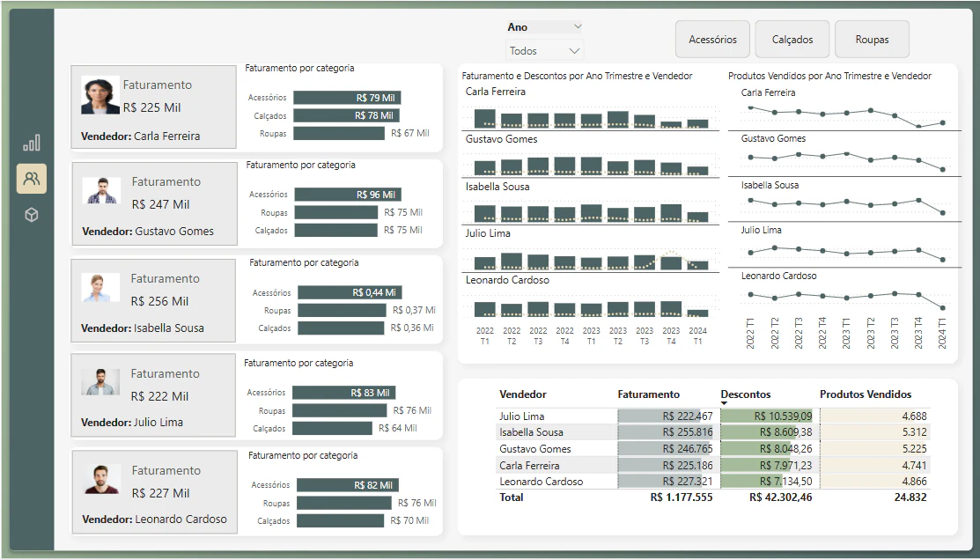Image resolution: width=980 pixels, height=560 pixels.
Task: Select Julio Lima row in table
Action: (x=712, y=416)
